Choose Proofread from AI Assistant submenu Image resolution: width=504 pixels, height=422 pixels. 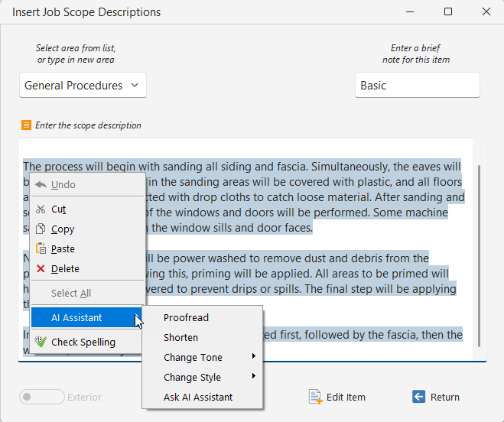(203, 317)
